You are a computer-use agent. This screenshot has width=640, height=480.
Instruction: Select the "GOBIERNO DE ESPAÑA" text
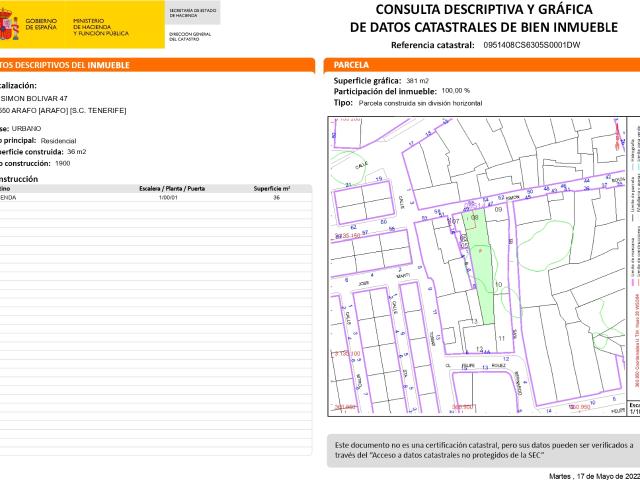tap(41, 24)
